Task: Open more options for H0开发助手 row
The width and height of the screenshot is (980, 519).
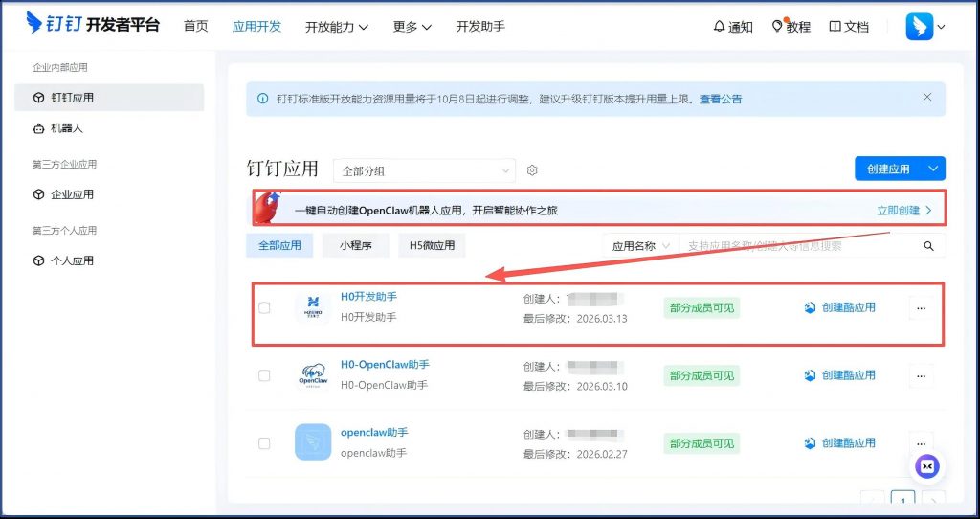Action: pos(921,308)
